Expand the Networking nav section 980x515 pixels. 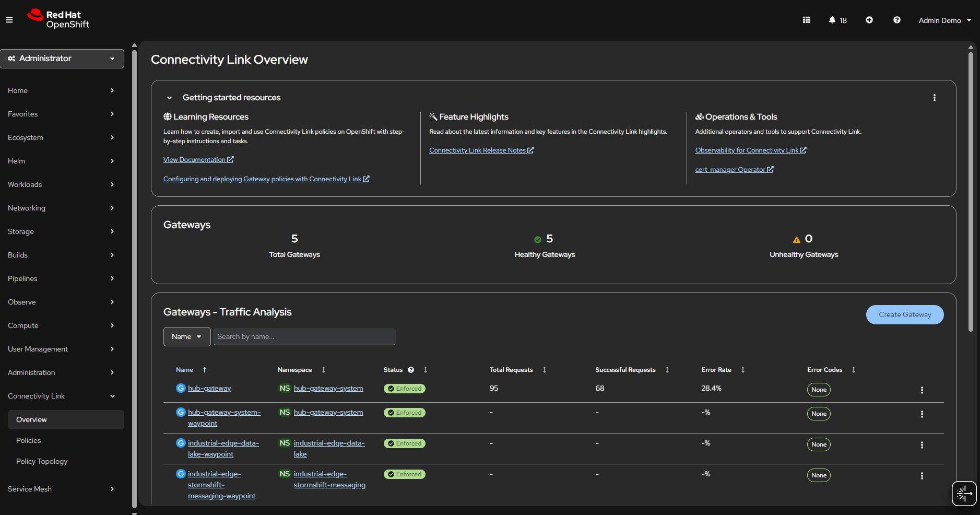pyautogui.click(x=62, y=208)
